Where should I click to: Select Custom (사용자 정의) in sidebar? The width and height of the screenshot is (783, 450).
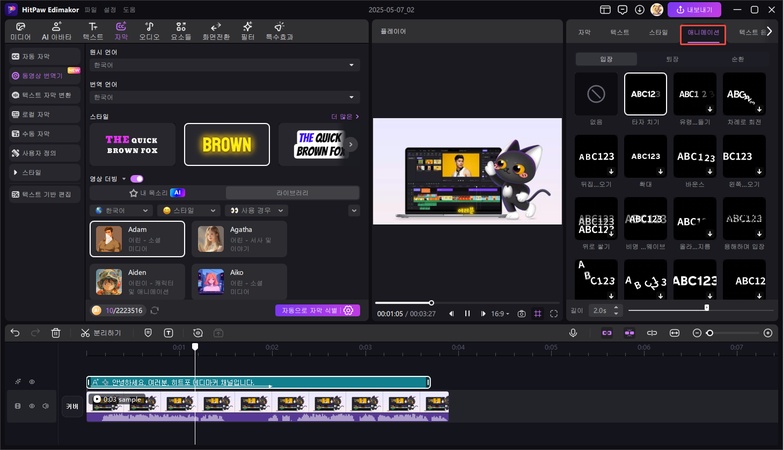tap(44, 153)
